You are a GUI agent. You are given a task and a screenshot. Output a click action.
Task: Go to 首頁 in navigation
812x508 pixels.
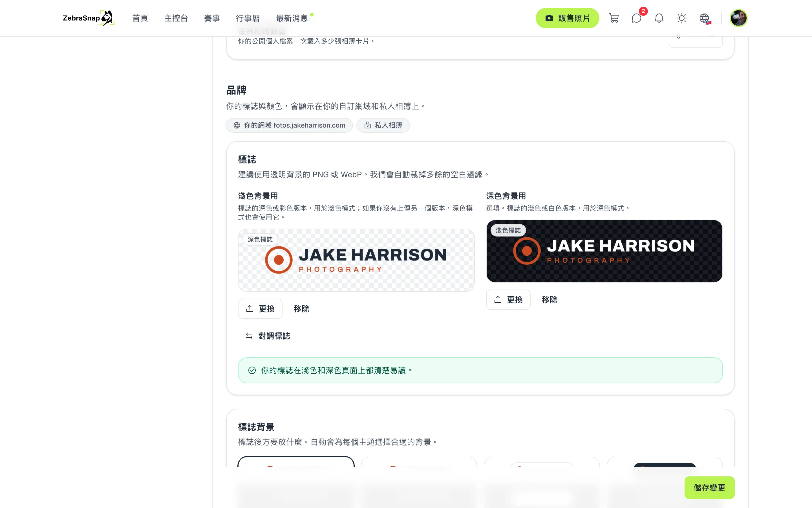140,18
